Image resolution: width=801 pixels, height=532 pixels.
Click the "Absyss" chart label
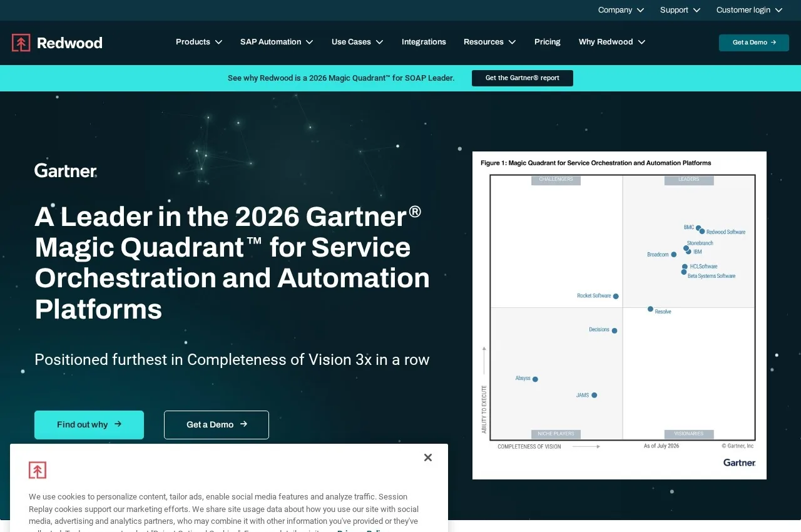coord(523,378)
